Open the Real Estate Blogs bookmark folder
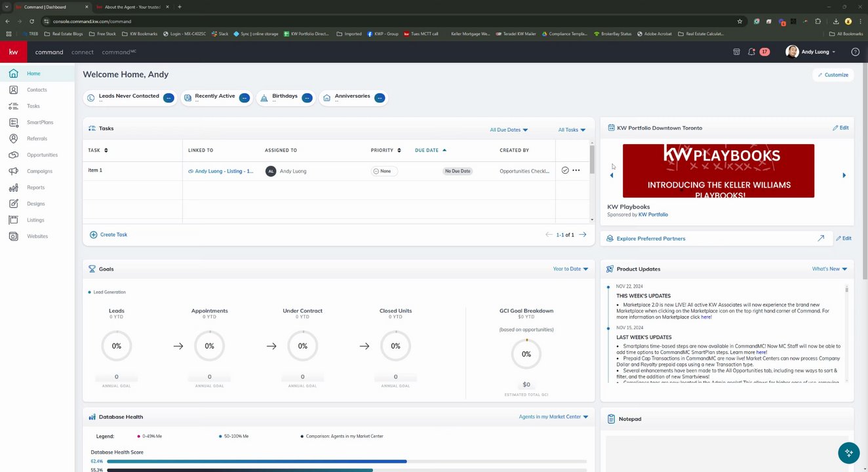This screenshot has height=472, width=868. click(64, 33)
